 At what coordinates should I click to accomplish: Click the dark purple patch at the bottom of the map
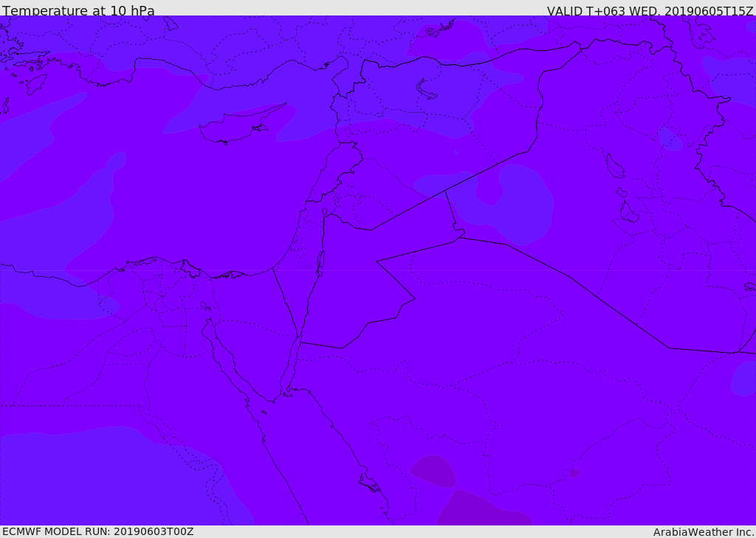(x=484, y=508)
